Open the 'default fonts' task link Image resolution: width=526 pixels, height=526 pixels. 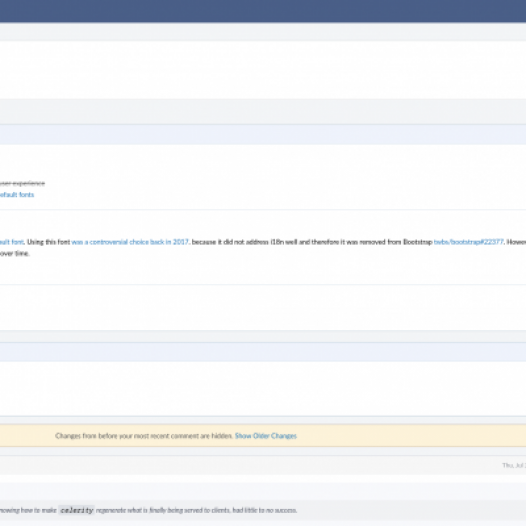(x=17, y=195)
